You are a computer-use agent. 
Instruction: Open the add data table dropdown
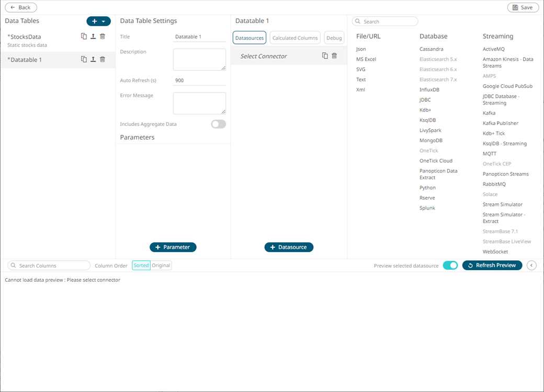(98, 21)
